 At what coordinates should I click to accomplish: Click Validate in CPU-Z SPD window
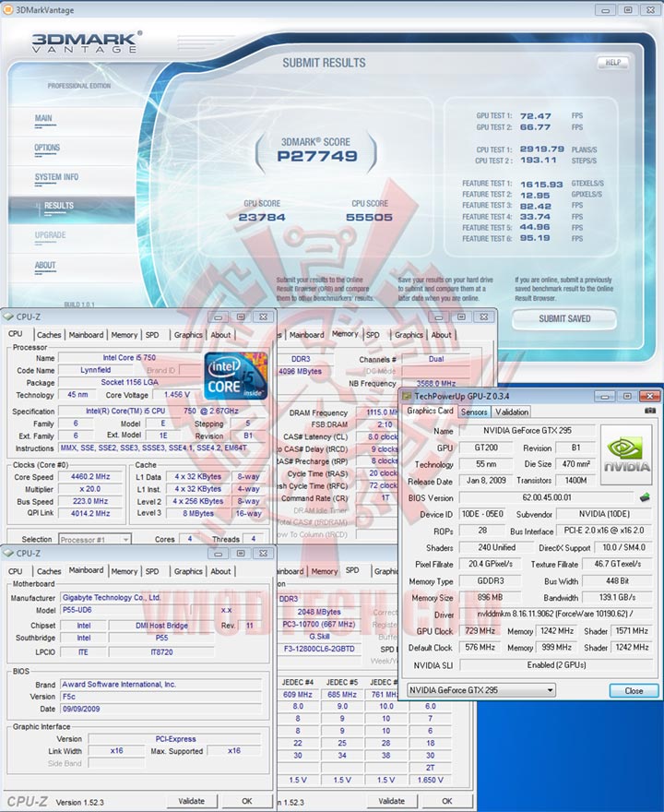391,801
